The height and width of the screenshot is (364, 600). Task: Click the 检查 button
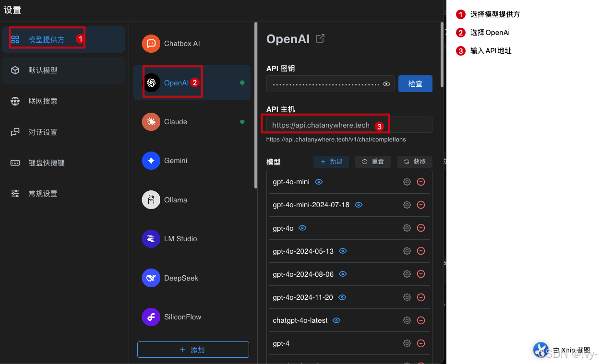(415, 83)
